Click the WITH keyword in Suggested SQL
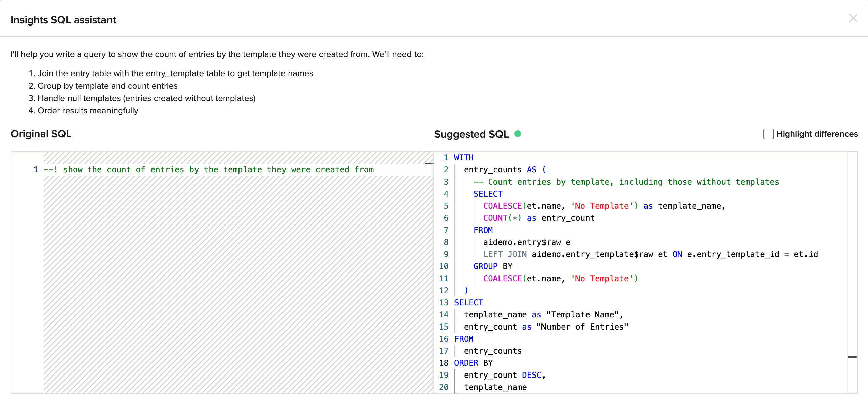 pyautogui.click(x=463, y=158)
